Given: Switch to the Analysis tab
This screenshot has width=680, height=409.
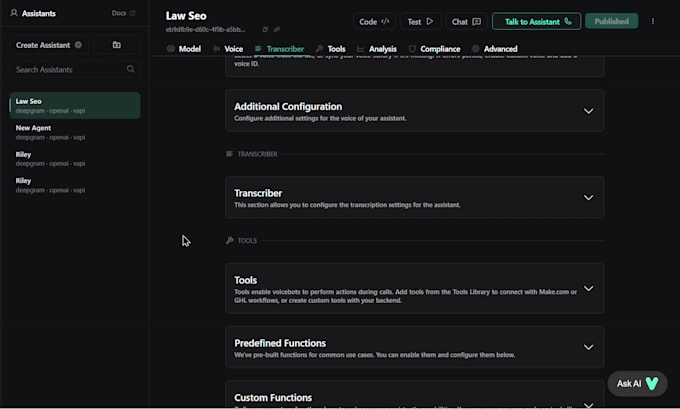Looking at the screenshot, I should click(x=376, y=49).
